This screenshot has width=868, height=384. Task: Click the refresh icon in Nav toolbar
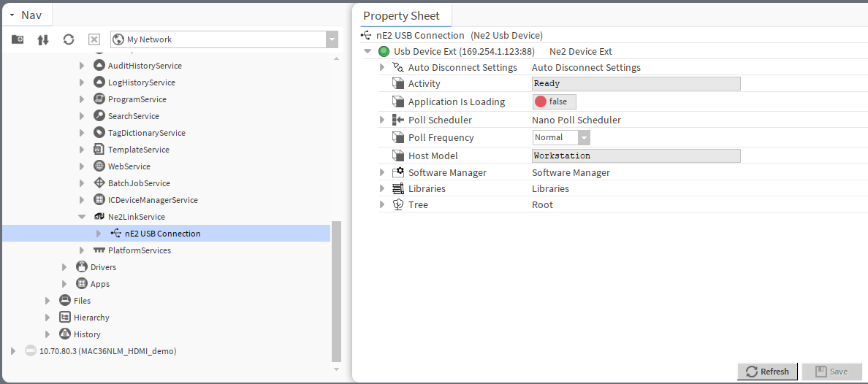(x=69, y=39)
